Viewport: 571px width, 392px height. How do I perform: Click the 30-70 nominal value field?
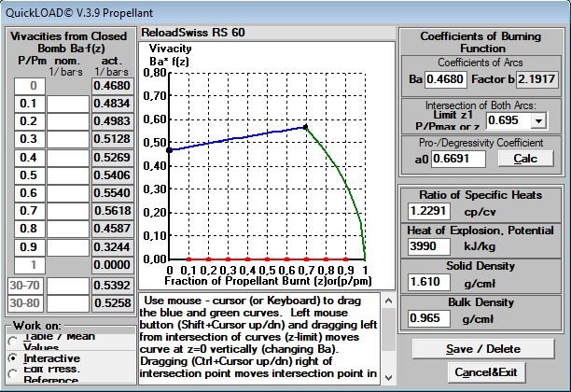click(x=68, y=285)
